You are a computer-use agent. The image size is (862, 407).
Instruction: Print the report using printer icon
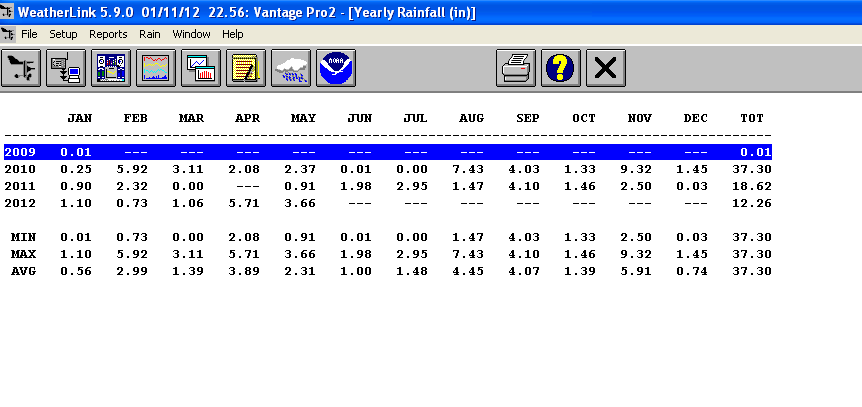pyautogui.click(x=516, y=68)
